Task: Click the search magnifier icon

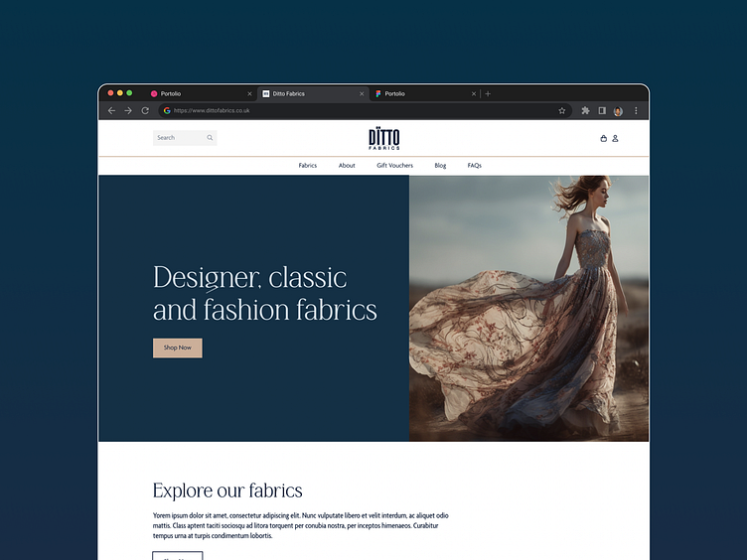Action: click(x=210, y=138)
